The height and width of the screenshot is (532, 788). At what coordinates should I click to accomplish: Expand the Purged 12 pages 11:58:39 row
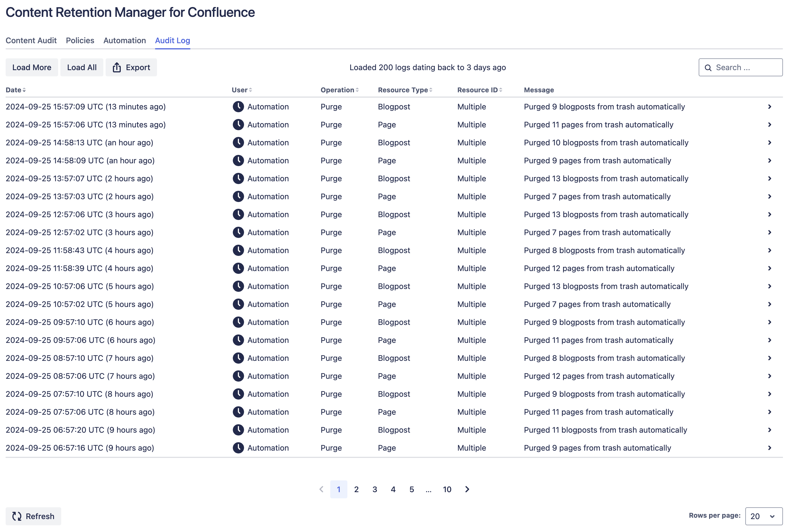pyautogui.click(x=769, y=268)
